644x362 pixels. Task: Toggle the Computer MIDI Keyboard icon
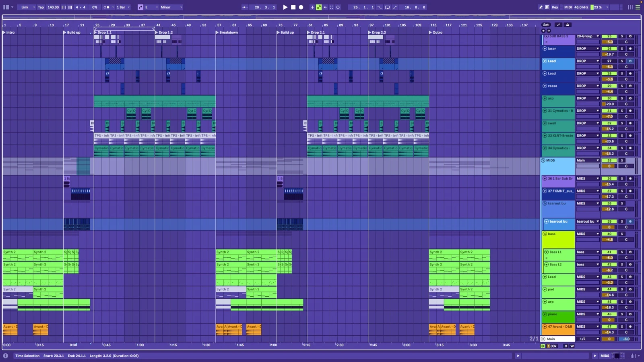(x=547, y=7)
